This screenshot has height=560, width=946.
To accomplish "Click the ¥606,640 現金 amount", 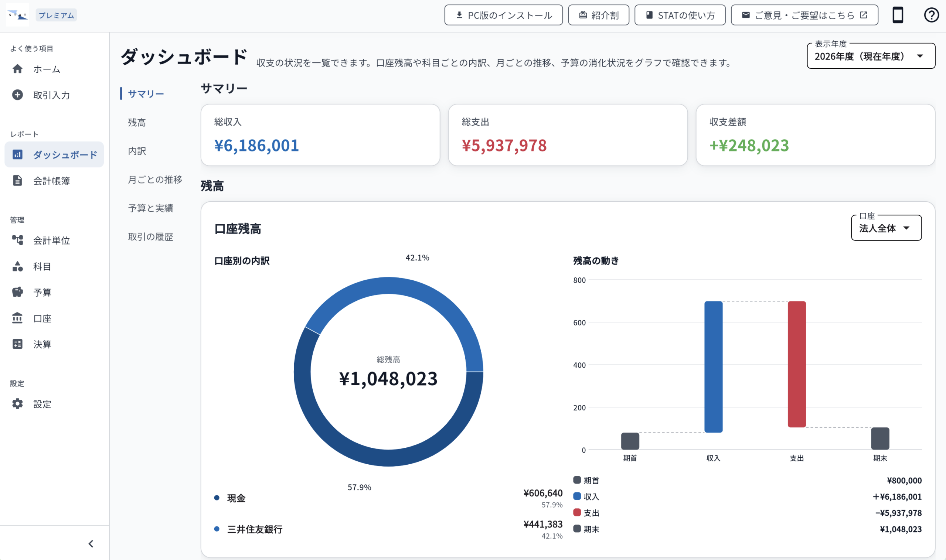I will pos(542,493).
